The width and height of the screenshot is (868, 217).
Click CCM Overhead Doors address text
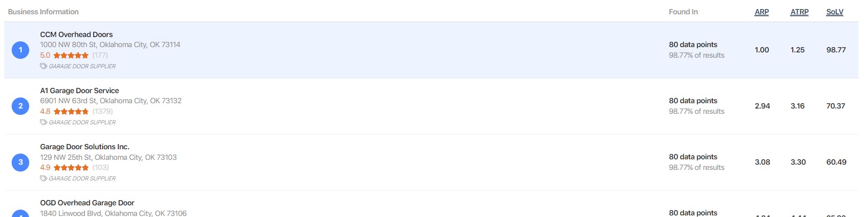(x=110, y=44)
